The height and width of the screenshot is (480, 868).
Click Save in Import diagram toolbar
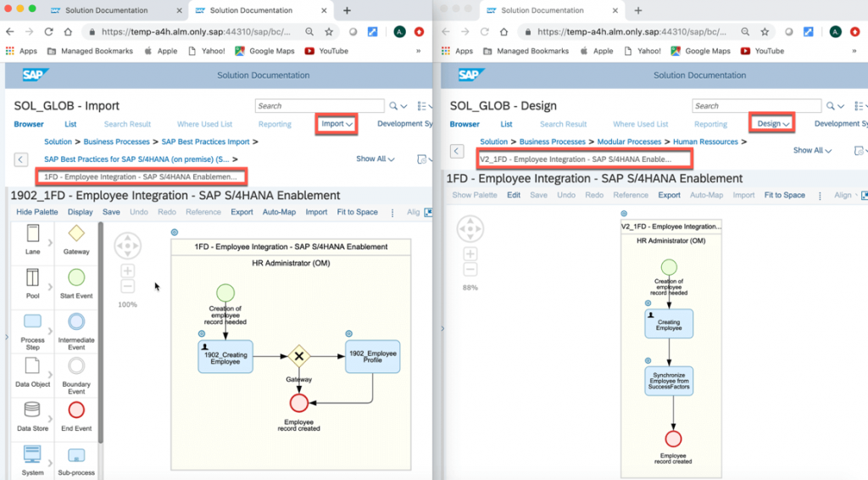click(x=111, y=212)
